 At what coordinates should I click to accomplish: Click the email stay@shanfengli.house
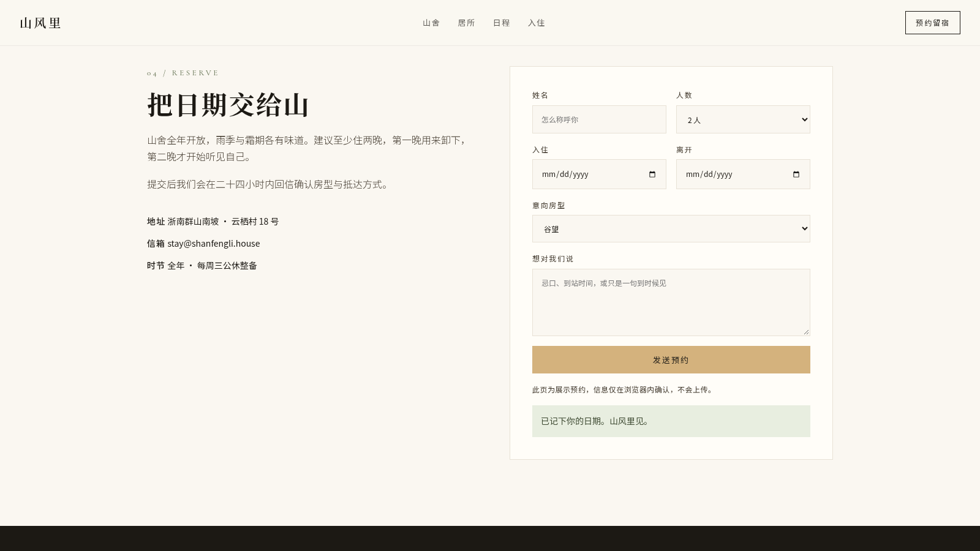click(x=214, y=244)
